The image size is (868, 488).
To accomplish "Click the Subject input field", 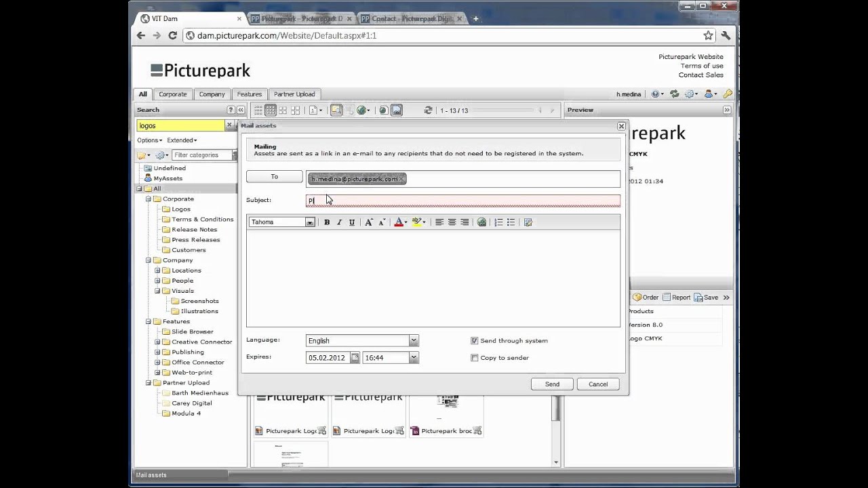I will (462, 201).
